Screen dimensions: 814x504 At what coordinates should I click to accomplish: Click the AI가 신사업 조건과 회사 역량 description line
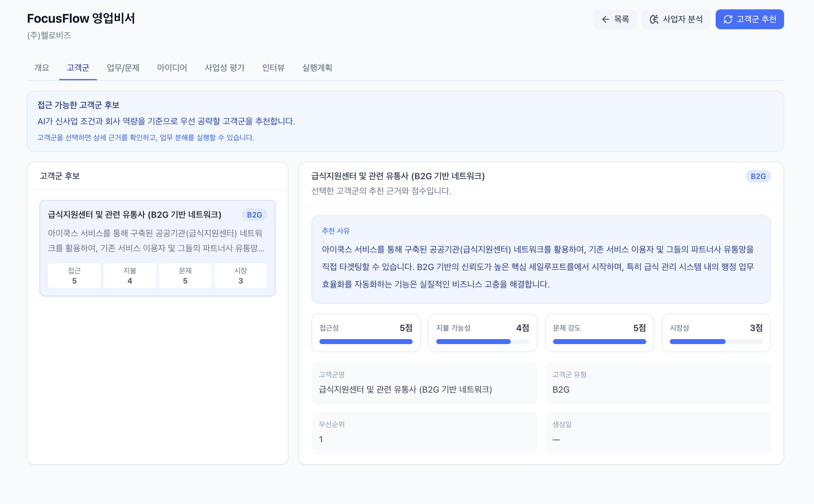(x=166, y=121)
